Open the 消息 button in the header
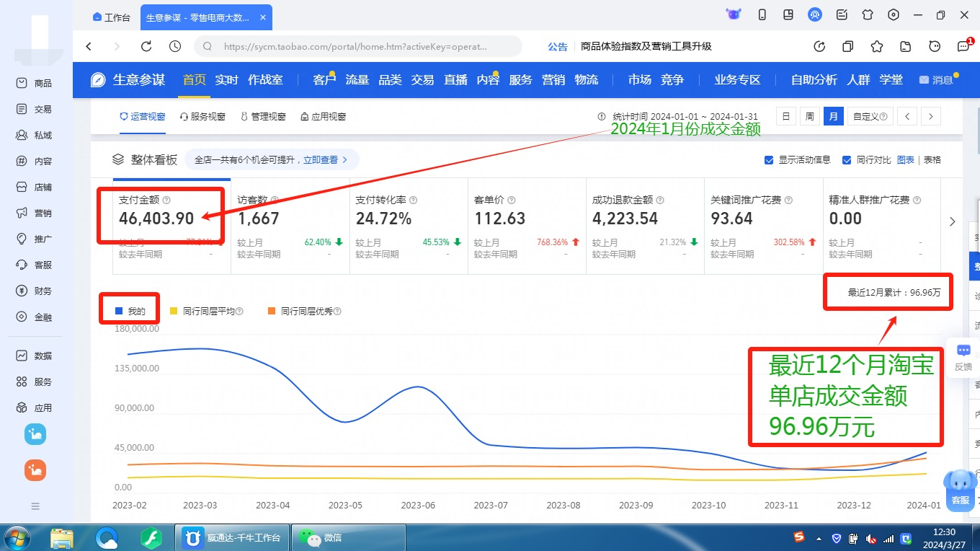 coord(937,80)
